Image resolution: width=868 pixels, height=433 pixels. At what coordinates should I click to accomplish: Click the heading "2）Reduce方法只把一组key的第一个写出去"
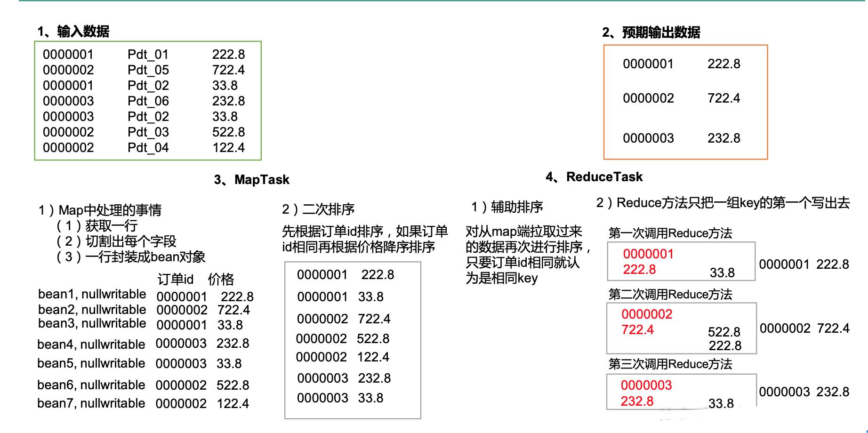tap(723, 203)
